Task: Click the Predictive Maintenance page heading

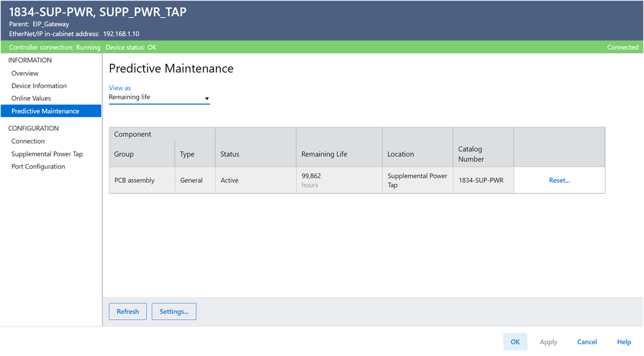Action: (x=171, y=68)
